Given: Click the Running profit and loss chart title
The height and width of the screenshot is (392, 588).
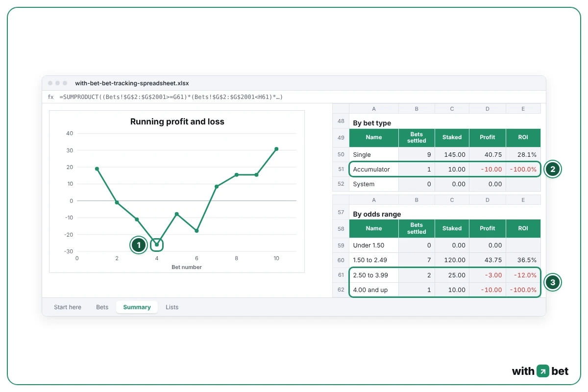Looking at the screenshot, I should tap(177, 122).
